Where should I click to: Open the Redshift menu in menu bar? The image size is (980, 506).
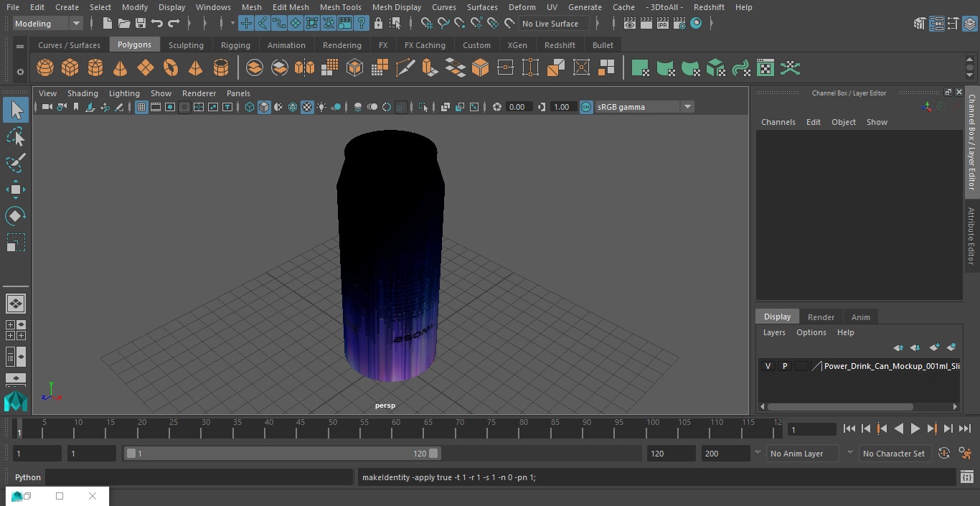(709, 7)
